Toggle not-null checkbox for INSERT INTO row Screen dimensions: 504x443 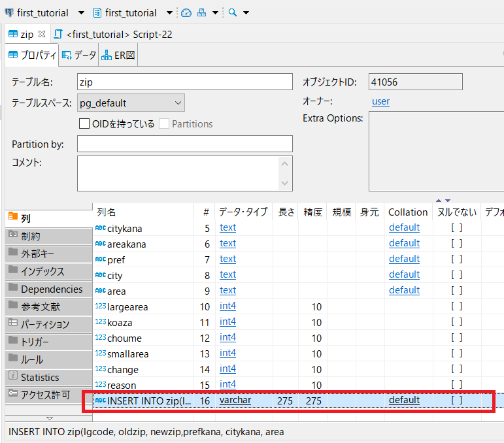pos(456,401)
